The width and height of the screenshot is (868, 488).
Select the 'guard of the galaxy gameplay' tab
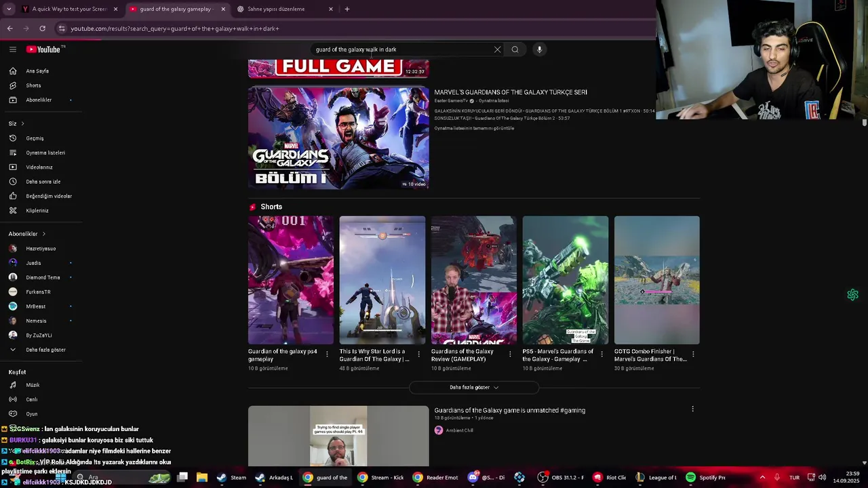click(x=177, y=9)
